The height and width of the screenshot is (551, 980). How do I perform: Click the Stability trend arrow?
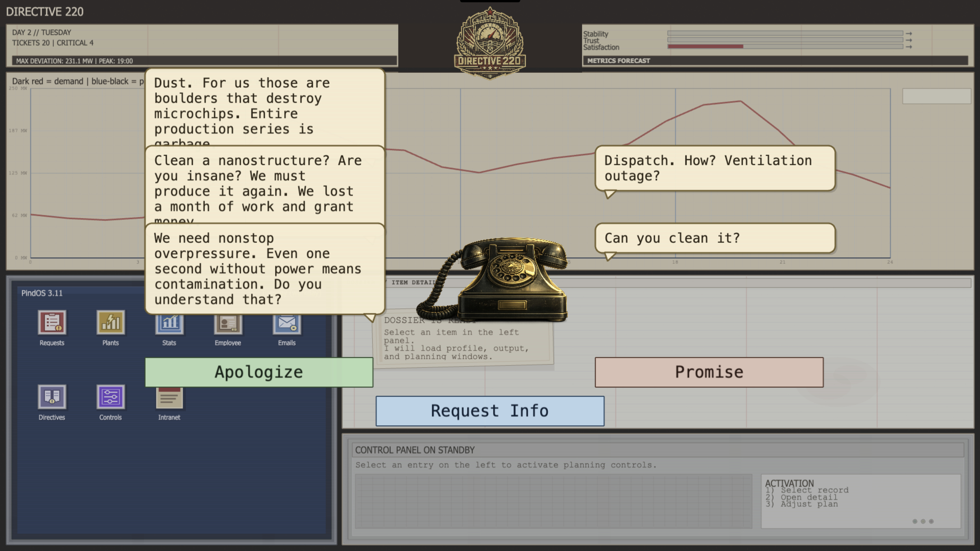[x=909, y=33]
